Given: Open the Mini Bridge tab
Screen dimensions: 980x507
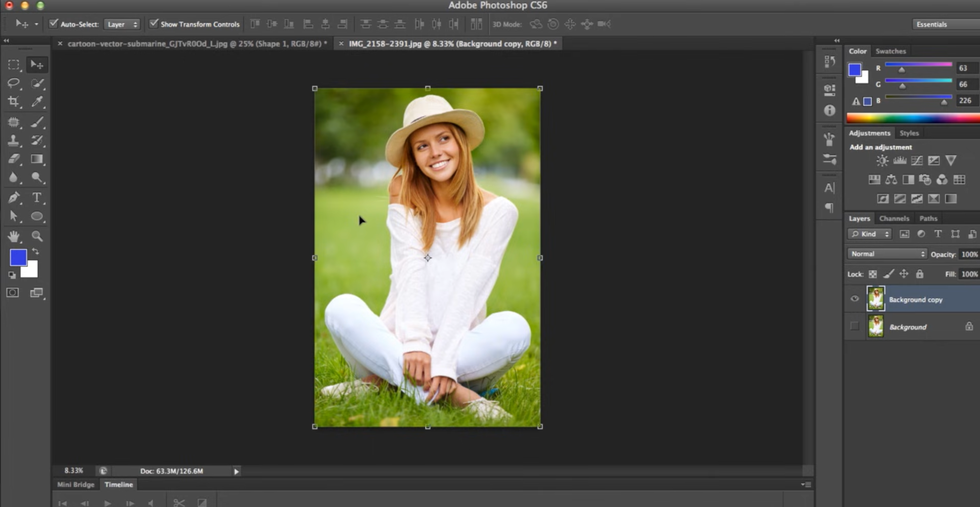Looking at the screenshot, I should [x=76, y=485].
